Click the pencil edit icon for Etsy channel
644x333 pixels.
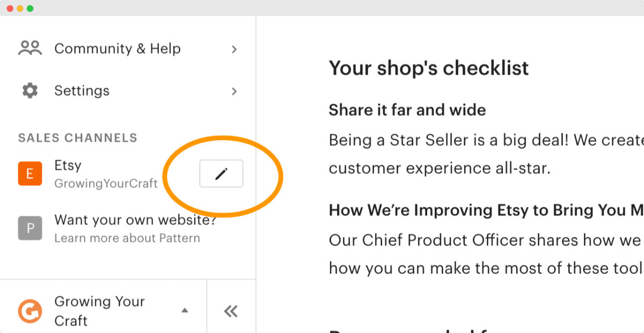pyautogui.click(x=221, y=173)
